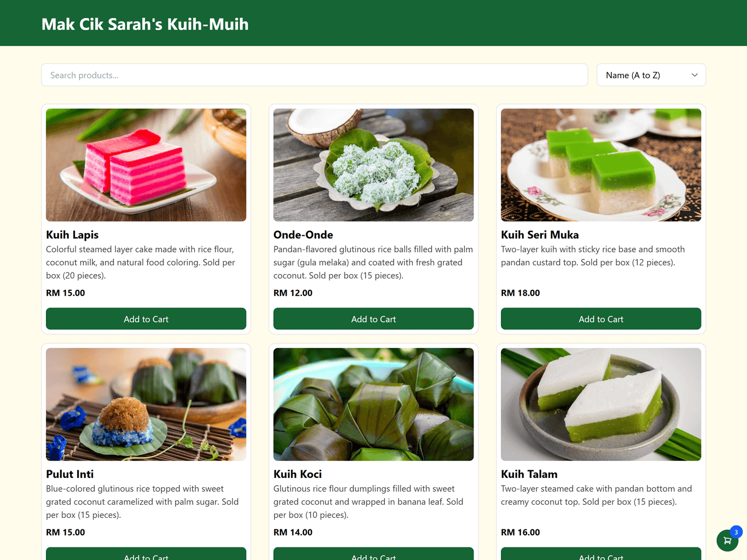Expand the Name (A to Z) sort dropdown
Image resolution: width=747 pixels, height=560 pixels.
click(x=651, y=75)
